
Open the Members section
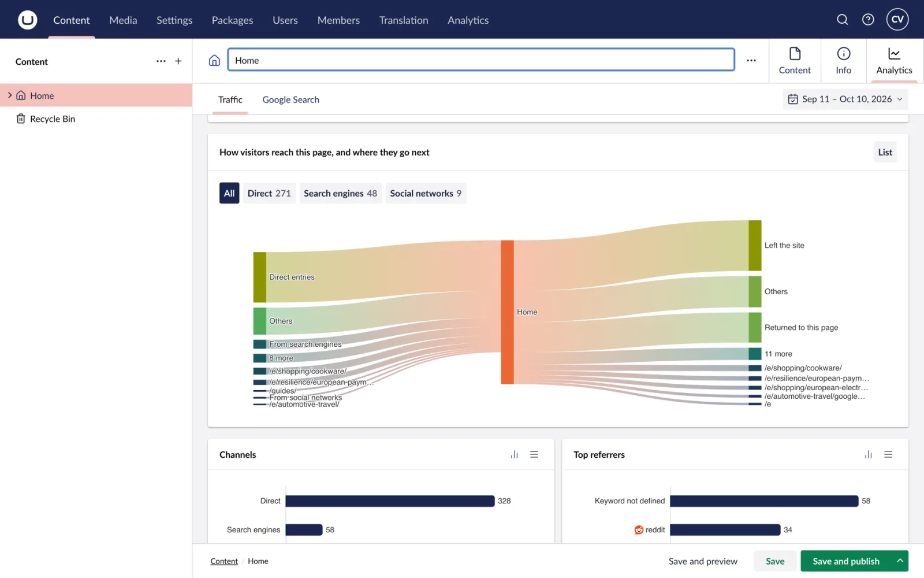click(x=338, y=20)
